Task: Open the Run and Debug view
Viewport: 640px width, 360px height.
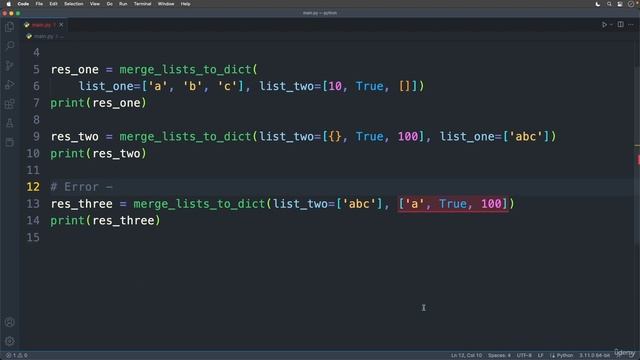Action: [10, 84]
